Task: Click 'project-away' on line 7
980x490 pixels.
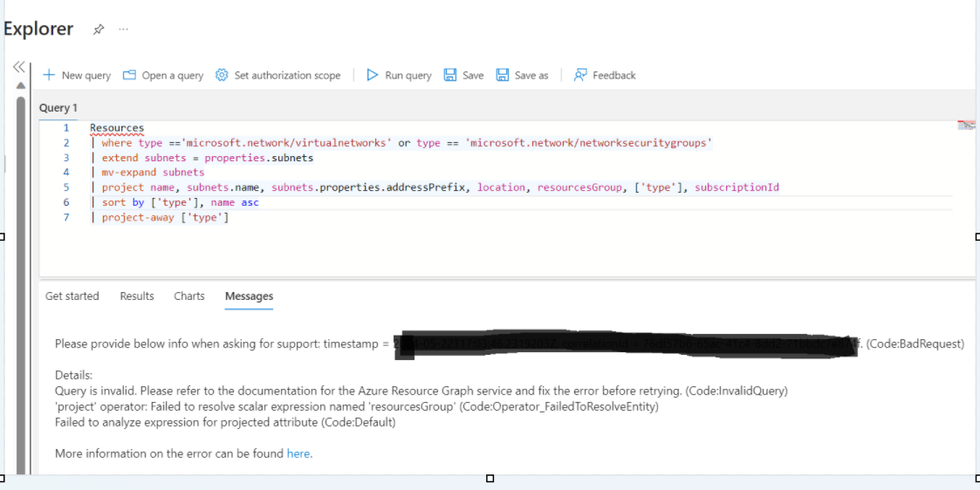Action: pos(138,218)
